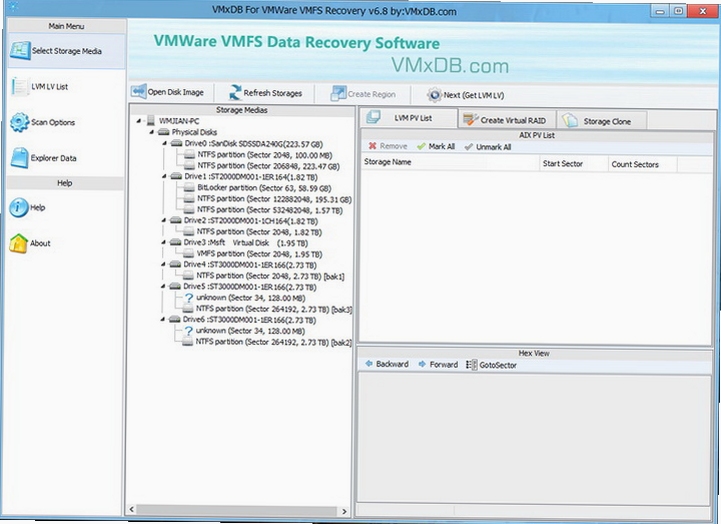Collapse the Drive3 Msft Virtual Disk node
Viewport: 721px width, 524px height.
(164, 242)
